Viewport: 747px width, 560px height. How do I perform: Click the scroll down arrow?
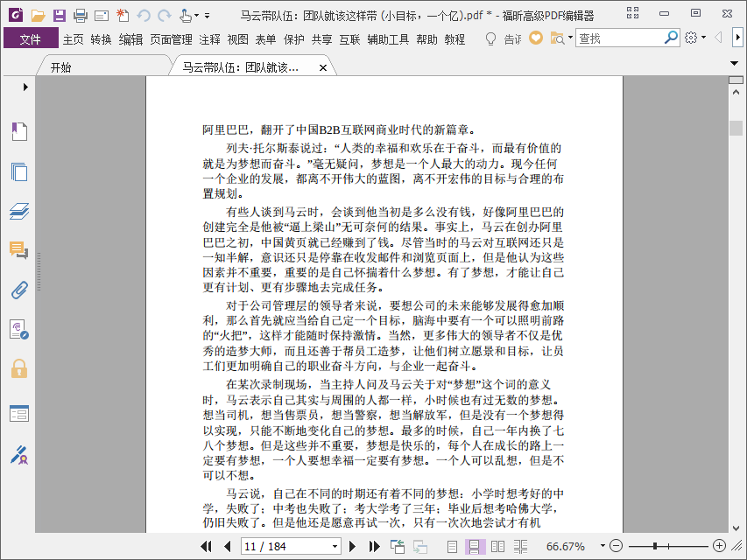[x=736, y=528]
